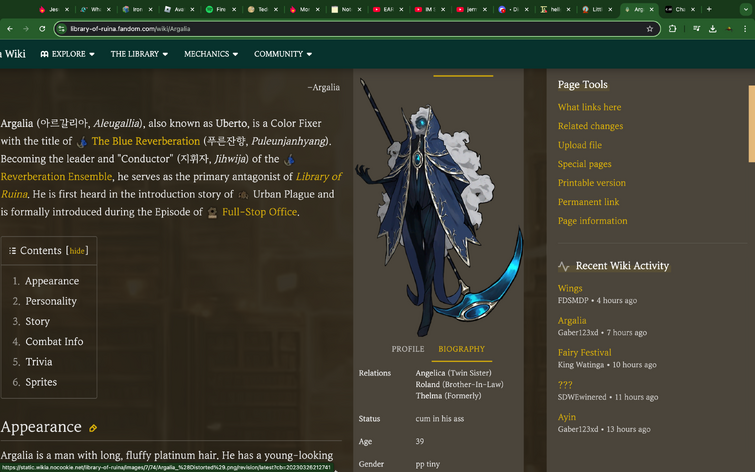755x472 pixels.
Task: Close the 'Arg' active tab
Action: (651, 9)
